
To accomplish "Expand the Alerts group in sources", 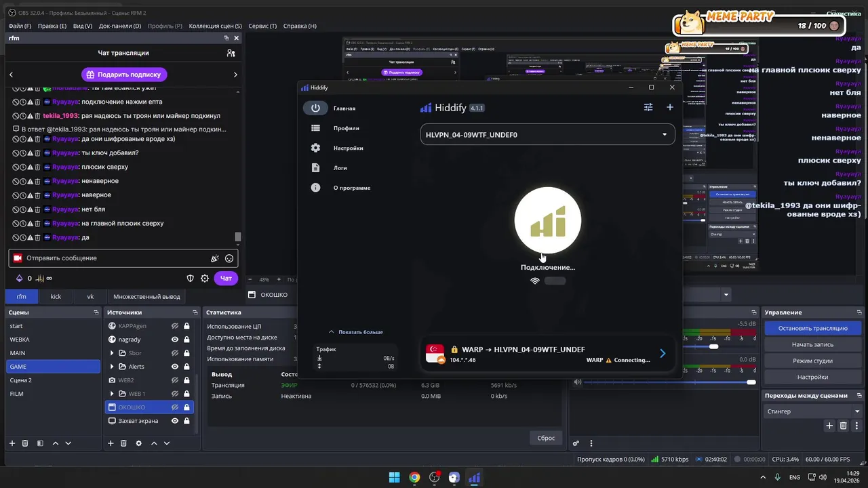I will (112, 367).
